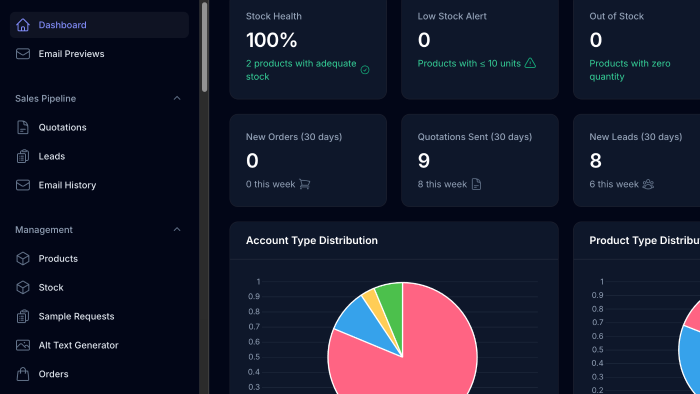Collapse the Management section

177,229
